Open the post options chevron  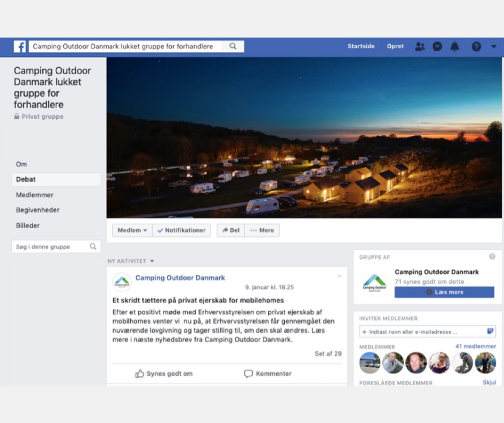(x=339, y=276)
